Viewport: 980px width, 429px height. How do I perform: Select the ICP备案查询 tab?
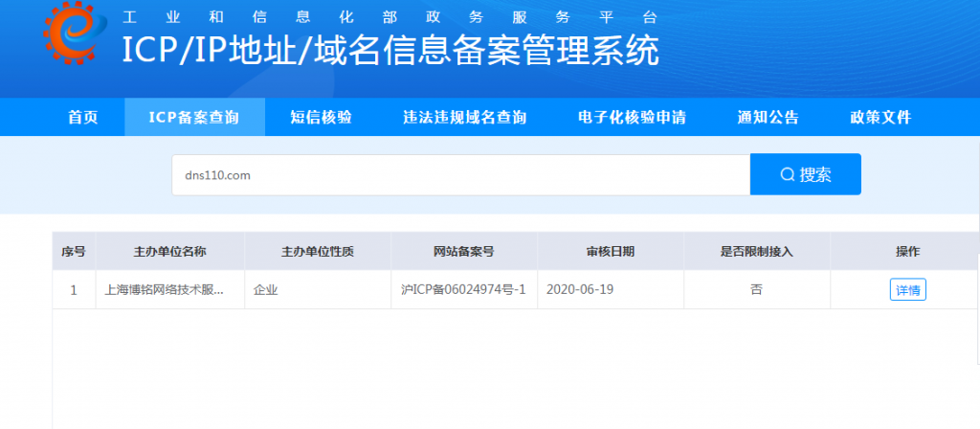194,118
